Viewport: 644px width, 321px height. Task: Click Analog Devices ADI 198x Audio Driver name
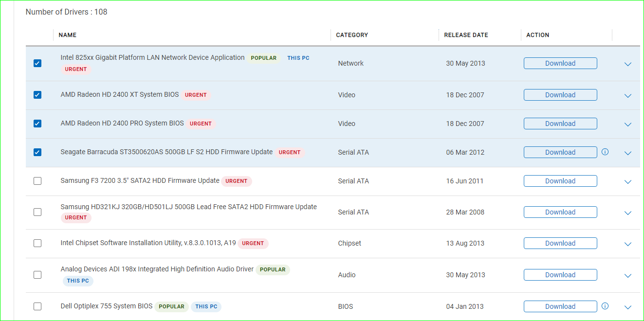click(x=157, y=269)
